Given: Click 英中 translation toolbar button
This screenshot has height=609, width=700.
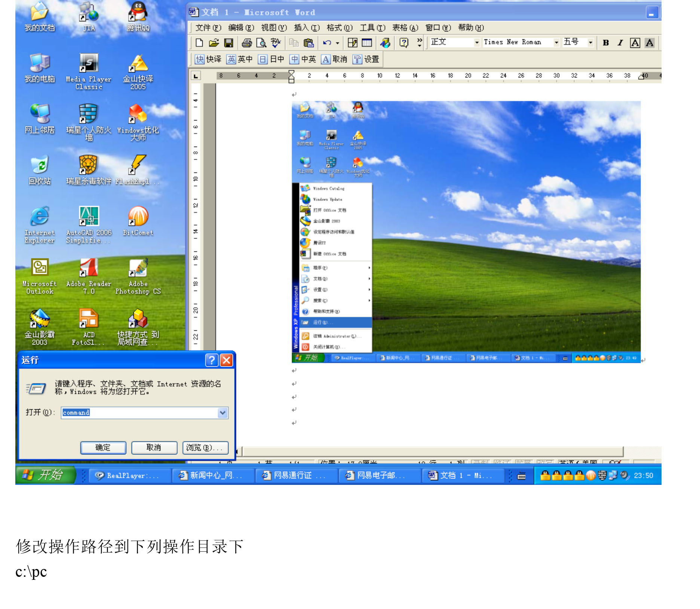Looking at the screenshot, I should point(240,59).
